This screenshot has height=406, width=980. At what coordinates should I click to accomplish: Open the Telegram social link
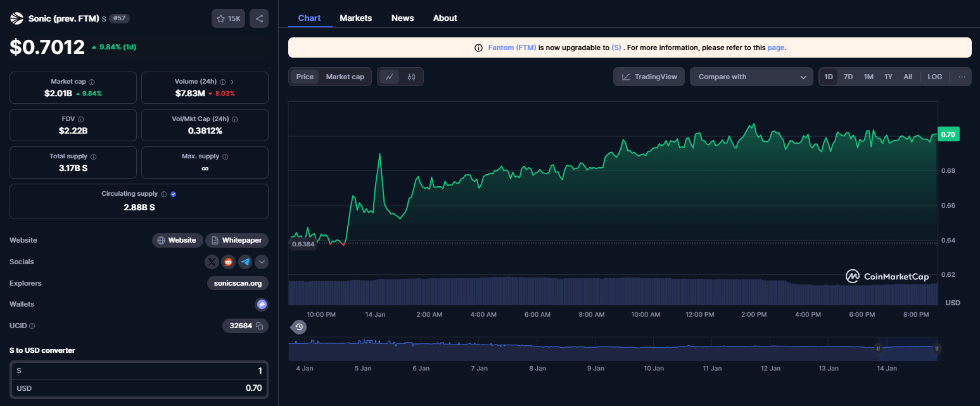point(245,262)
